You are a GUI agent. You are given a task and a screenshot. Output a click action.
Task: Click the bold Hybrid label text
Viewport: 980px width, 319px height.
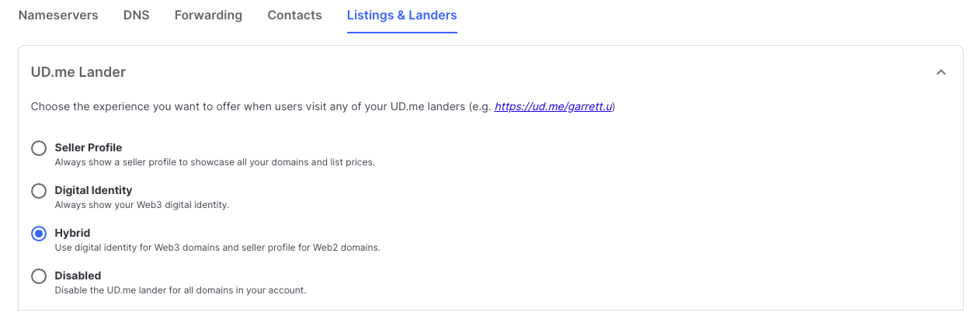tap(72, 233)
